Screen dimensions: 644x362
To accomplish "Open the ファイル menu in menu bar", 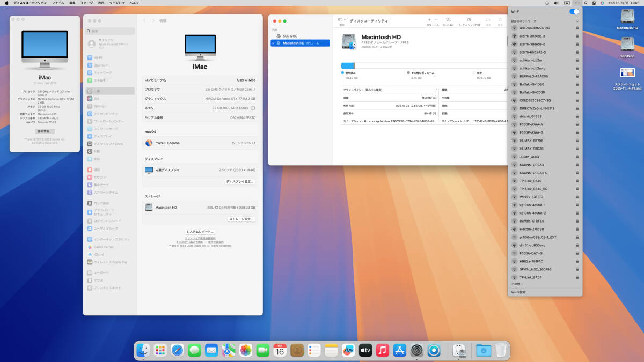I will tap(58, 3).
